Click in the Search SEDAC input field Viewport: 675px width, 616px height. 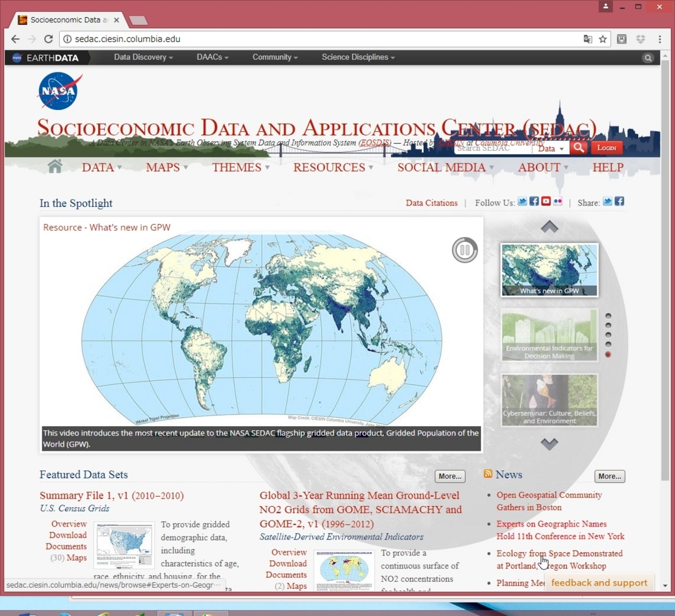[492, 148]
